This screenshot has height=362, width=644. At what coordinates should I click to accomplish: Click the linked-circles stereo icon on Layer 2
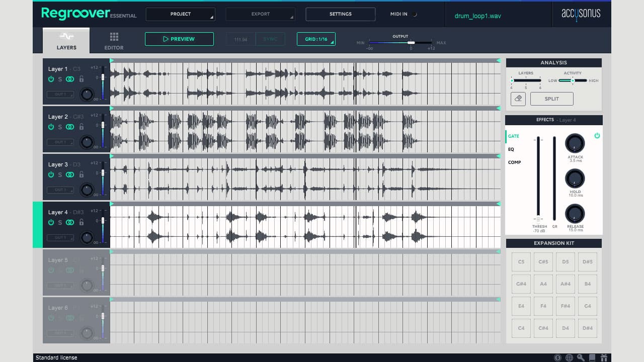[70, 127]
